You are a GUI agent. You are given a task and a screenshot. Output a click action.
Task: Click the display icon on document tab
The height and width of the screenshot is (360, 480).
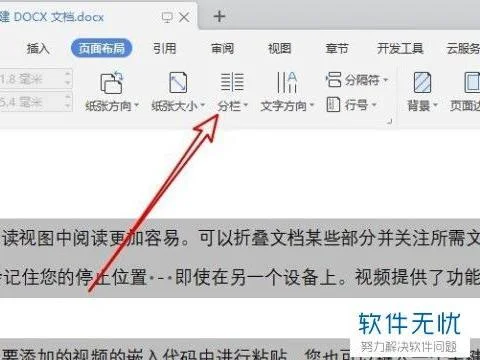pyautogui.click(x=167, y=17)
